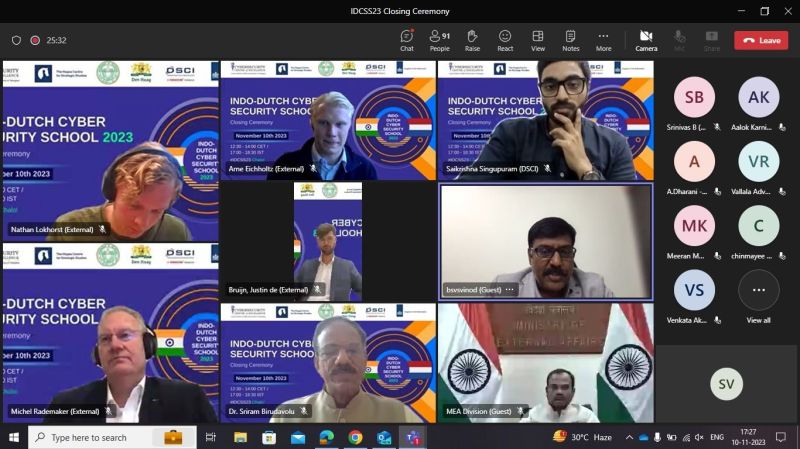Select the C chinmayee participant avatar
The image size is (800, 449).
tap(759, 226)
